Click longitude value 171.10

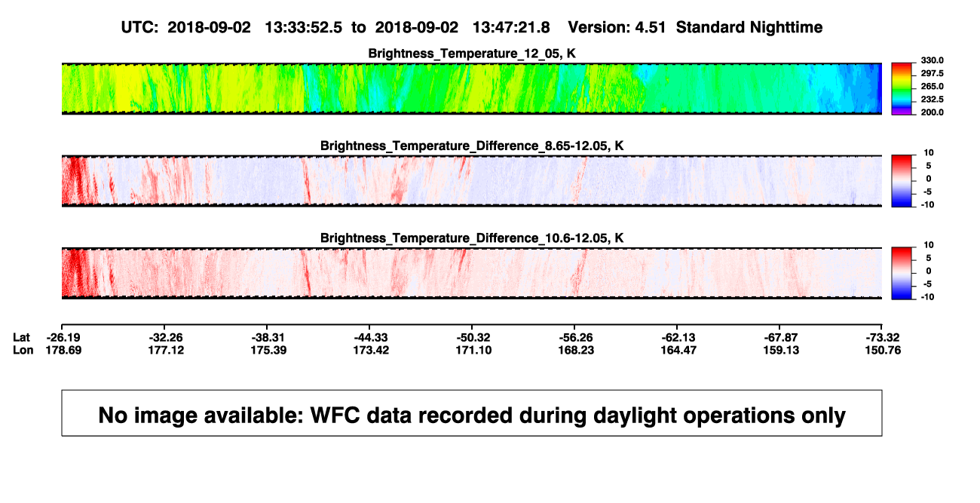[x=473, y=350]
